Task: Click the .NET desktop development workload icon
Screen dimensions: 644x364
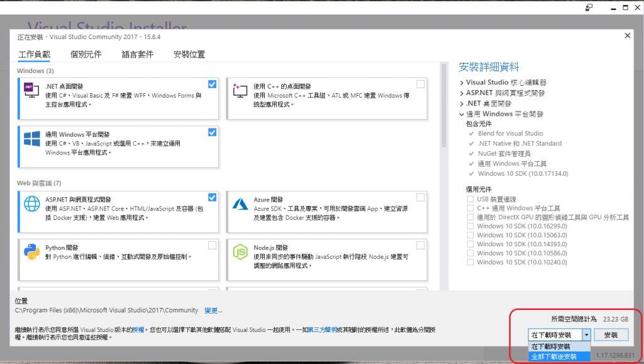Action: click(x=31, y=90)
